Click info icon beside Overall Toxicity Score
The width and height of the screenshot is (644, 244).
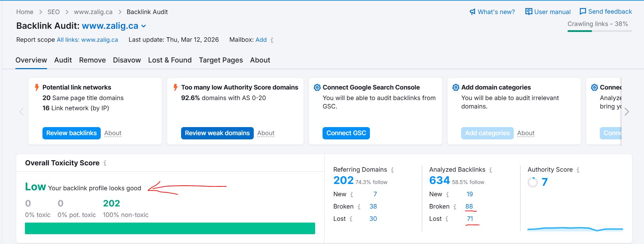tap(105, 163)
